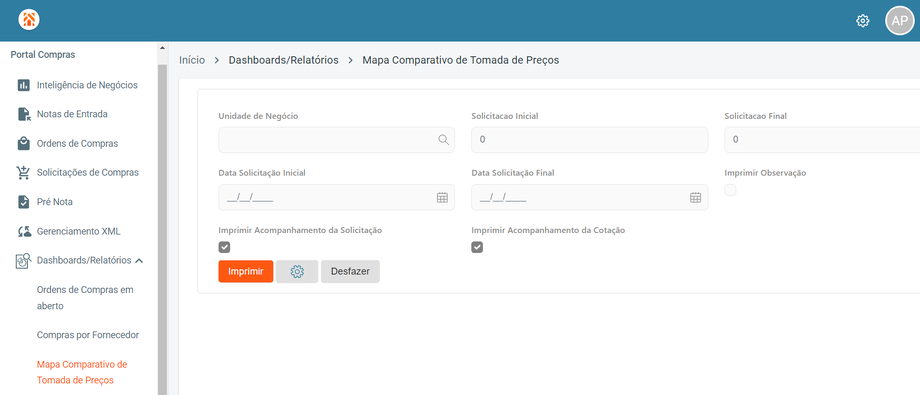920x395 pixels.
Task: Click the Imprimir button
Action: (x=246, y=272)
